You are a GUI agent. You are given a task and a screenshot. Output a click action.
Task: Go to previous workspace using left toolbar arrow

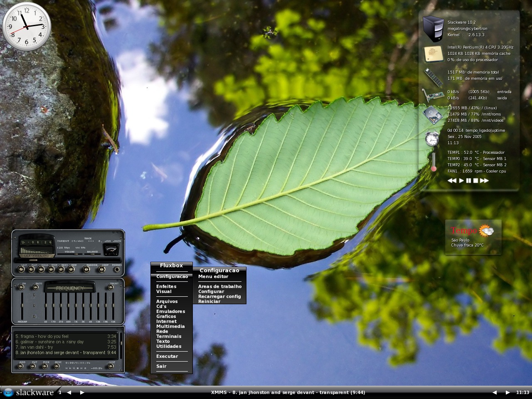(x=69, y=392)
